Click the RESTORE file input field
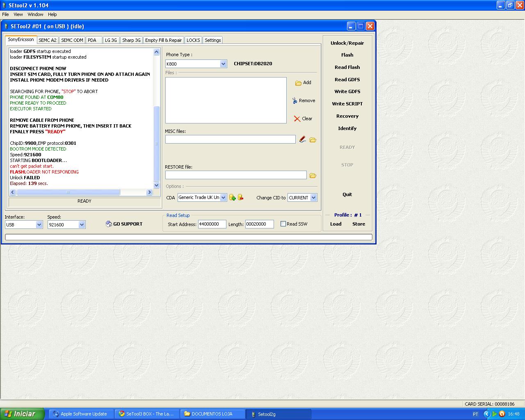525x420 pixels. [236, 175]
